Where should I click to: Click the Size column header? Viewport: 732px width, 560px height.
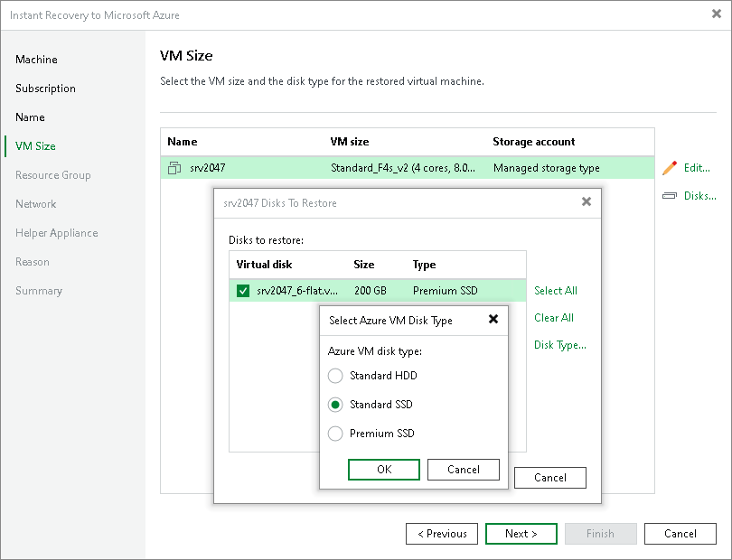point(363,265)
